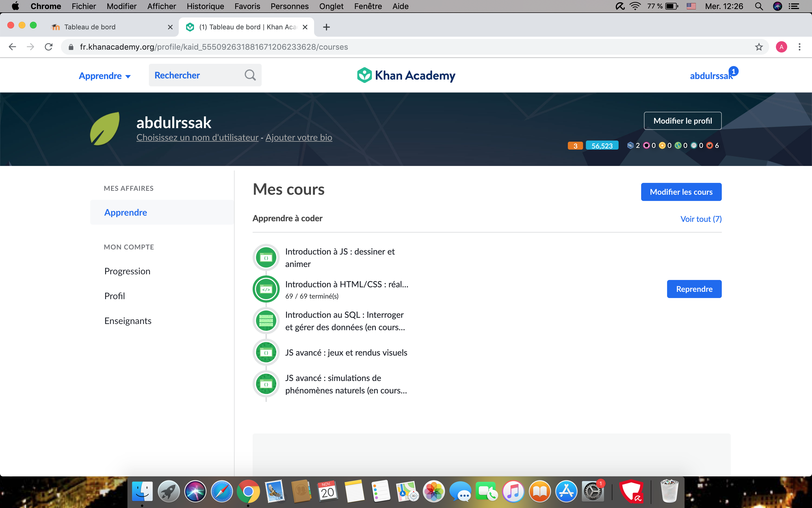Click Voir tout (7) link

click(x=701, y=219)
